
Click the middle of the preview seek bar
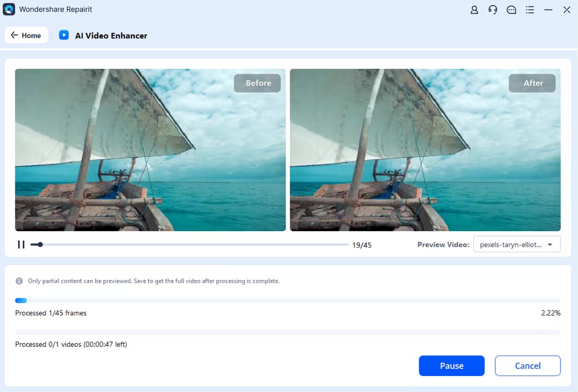pos(190,245)
